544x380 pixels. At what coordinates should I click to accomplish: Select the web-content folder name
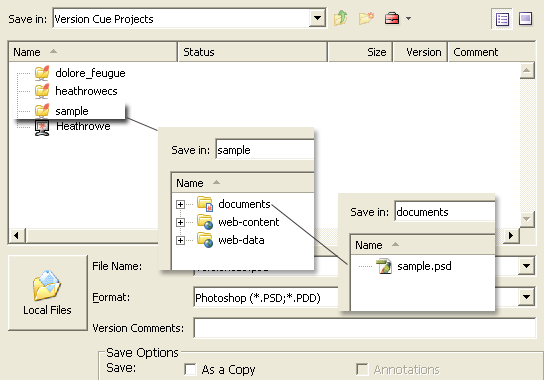248,222
